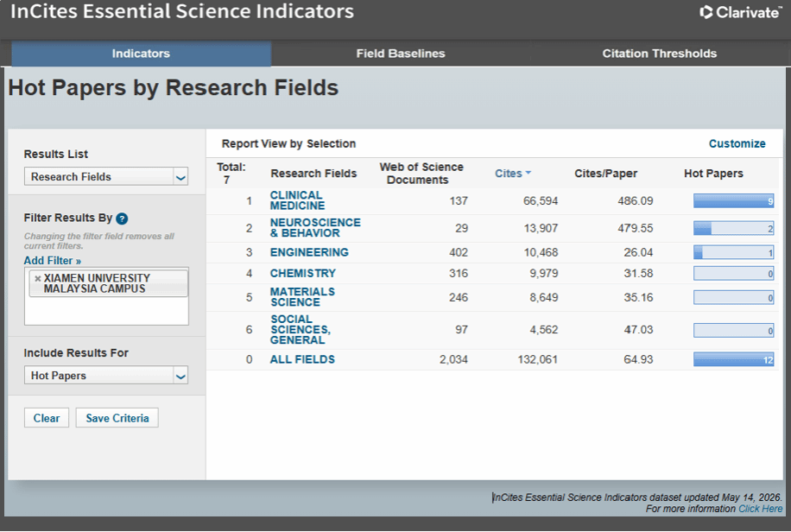The image size is (791, 532).
Task: Expand the Hot Papers include results dropdown
Action: (180, 376)
